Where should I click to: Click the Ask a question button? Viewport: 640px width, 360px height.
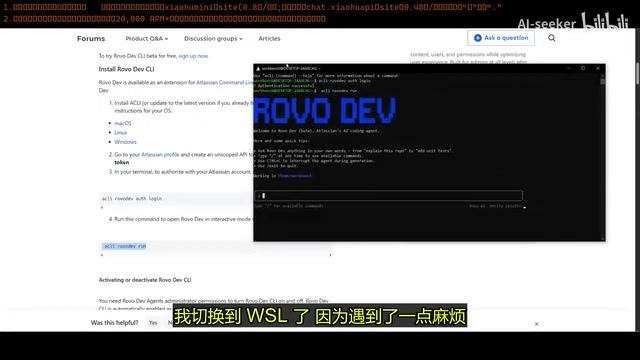pyautogui.click(x=501, y=38)
